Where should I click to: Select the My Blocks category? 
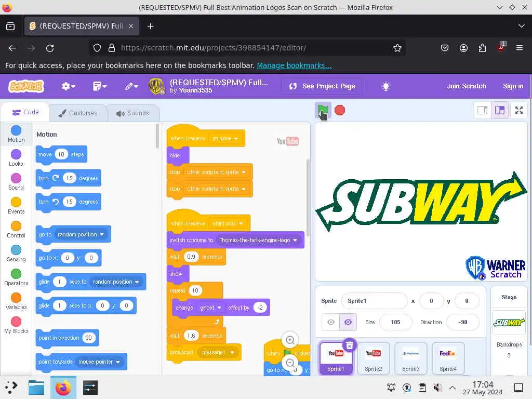tap(16, 325)
